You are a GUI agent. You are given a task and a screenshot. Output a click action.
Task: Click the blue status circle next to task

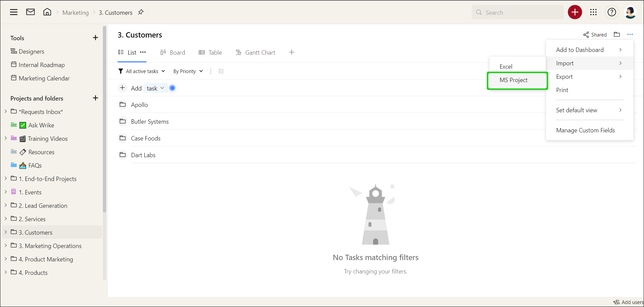pyautogui.click(x=172, y=88)
